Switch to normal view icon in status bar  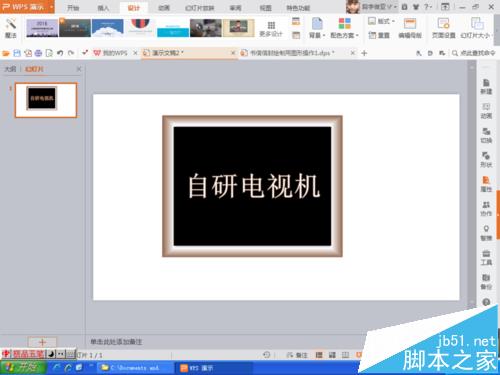(x=319, y=355)
